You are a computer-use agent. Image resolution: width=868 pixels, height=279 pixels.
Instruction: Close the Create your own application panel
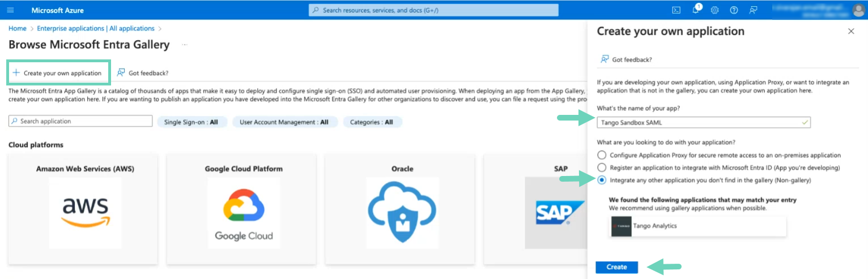pyautogui.click(x=851, y=32)
